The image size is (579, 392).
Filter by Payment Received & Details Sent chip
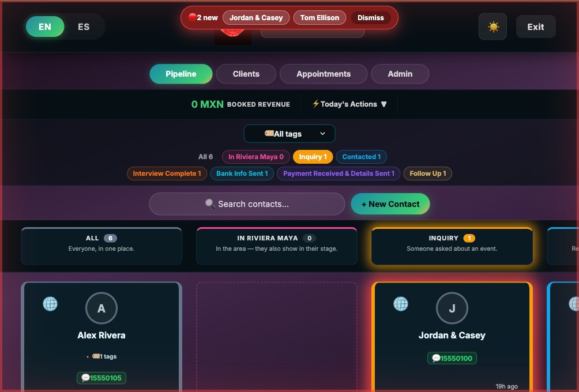(339, 174)
